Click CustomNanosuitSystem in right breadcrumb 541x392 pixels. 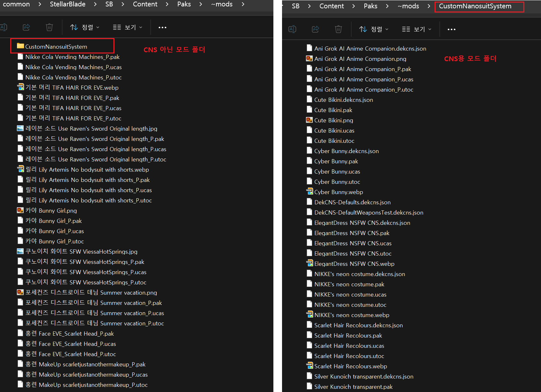tap(475, 6)
